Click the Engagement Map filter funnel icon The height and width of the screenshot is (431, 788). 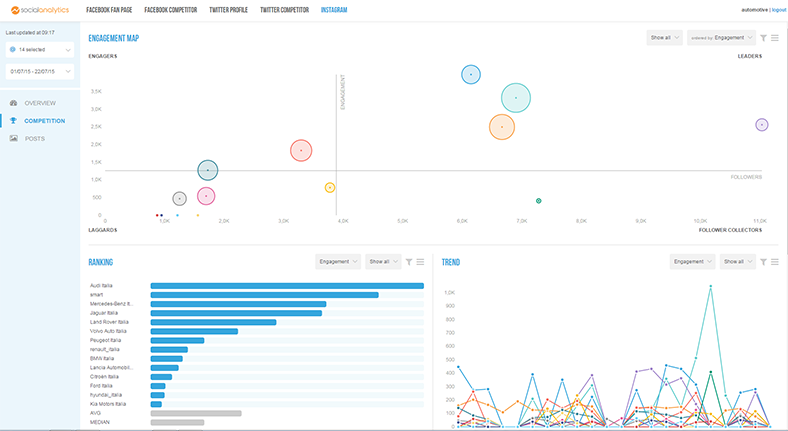(763, 38)
